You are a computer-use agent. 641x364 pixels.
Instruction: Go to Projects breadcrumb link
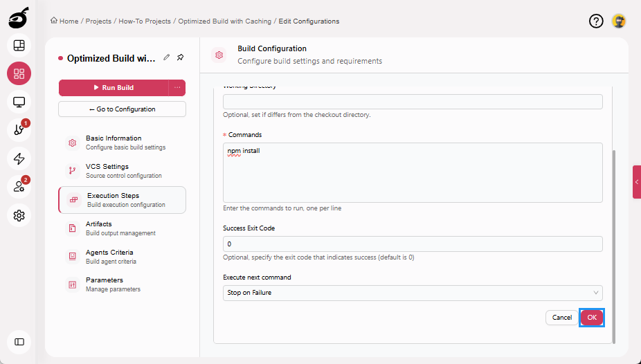click(x=98, y=21)
